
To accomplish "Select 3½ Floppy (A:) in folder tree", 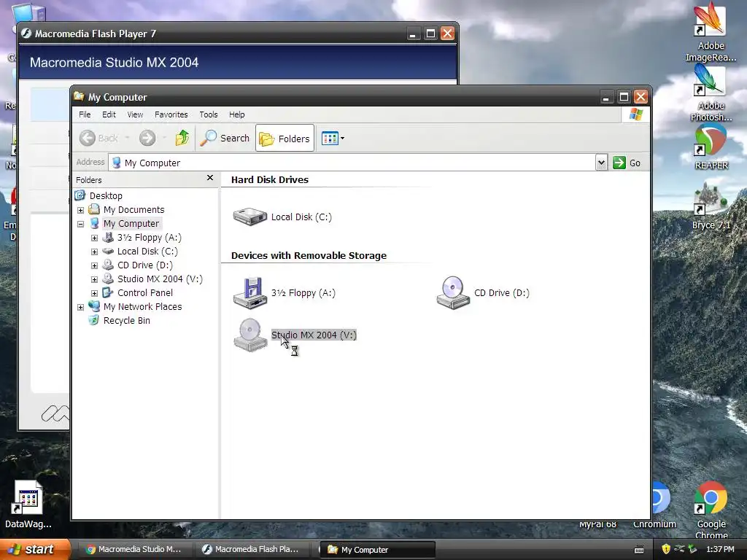I will click(x=149, y=237).
